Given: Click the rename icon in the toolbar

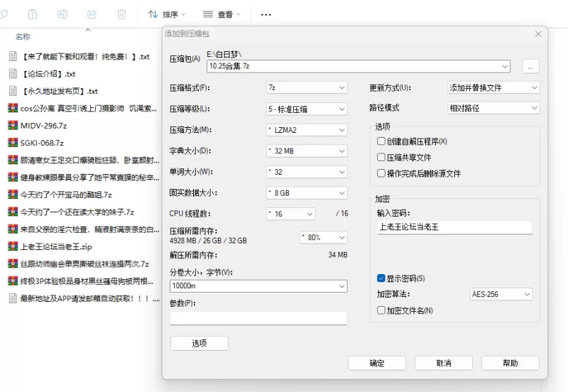Looking at the screenshot, I should [x=62, y=14].
